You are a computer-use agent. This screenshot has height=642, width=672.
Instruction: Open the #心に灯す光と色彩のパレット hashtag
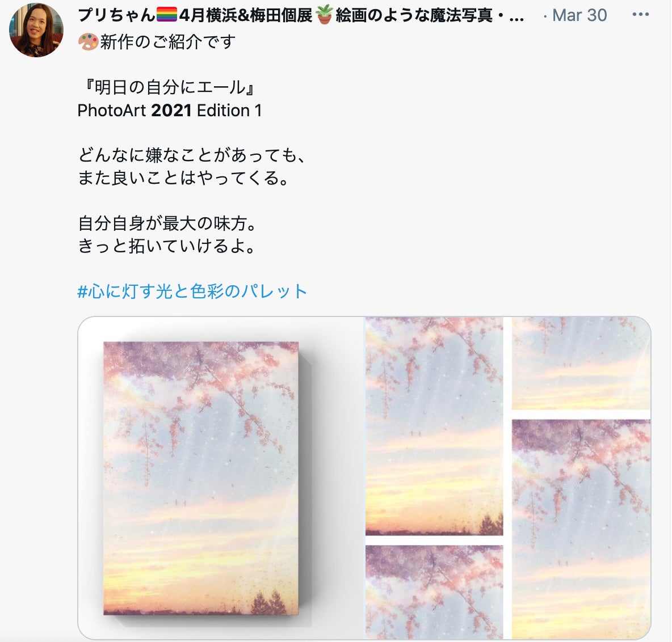[x=192, y=292]
